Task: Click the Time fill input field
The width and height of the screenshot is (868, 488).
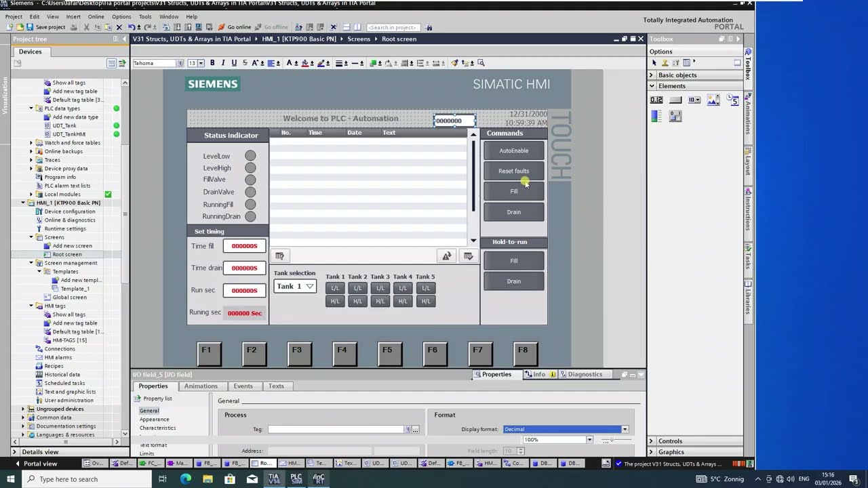Action: 244,246
